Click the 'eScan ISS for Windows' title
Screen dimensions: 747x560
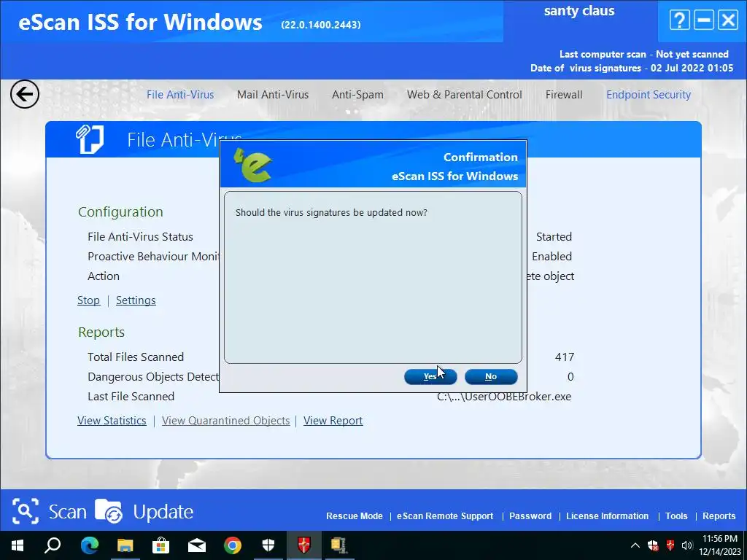pyautogui.click(x=140, y=23)
